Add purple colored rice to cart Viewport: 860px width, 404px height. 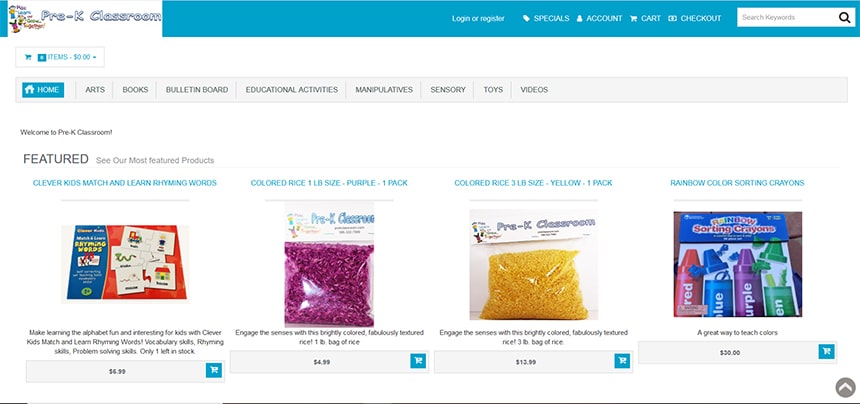pos(418,361)
